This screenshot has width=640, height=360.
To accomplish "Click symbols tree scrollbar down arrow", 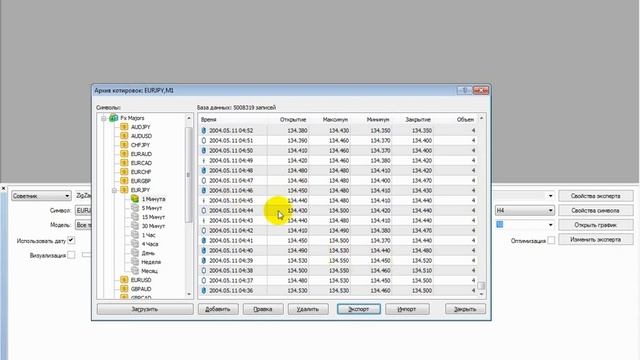I will (x=189, y=294).
